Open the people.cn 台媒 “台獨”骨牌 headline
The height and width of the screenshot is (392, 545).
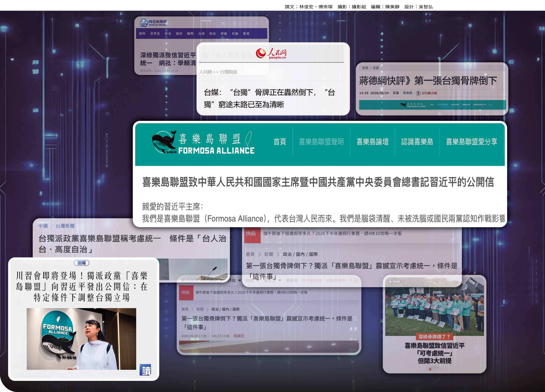(x=269, y=98)
